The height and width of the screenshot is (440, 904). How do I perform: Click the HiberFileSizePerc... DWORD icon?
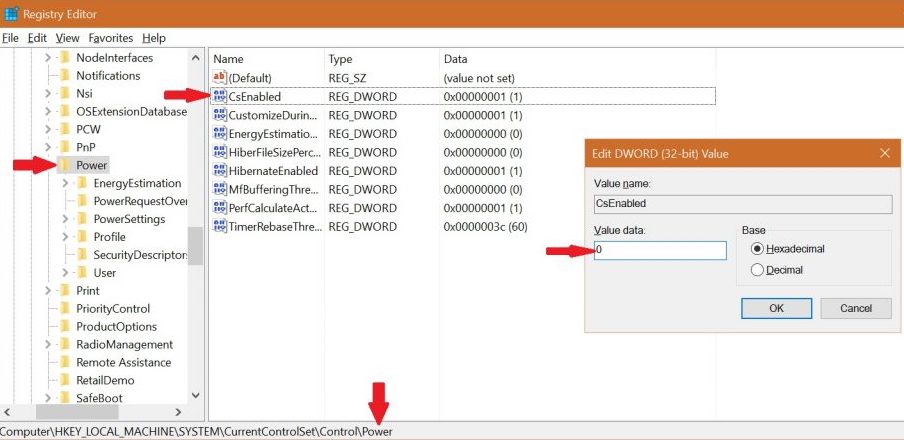(x=220, y=152)
